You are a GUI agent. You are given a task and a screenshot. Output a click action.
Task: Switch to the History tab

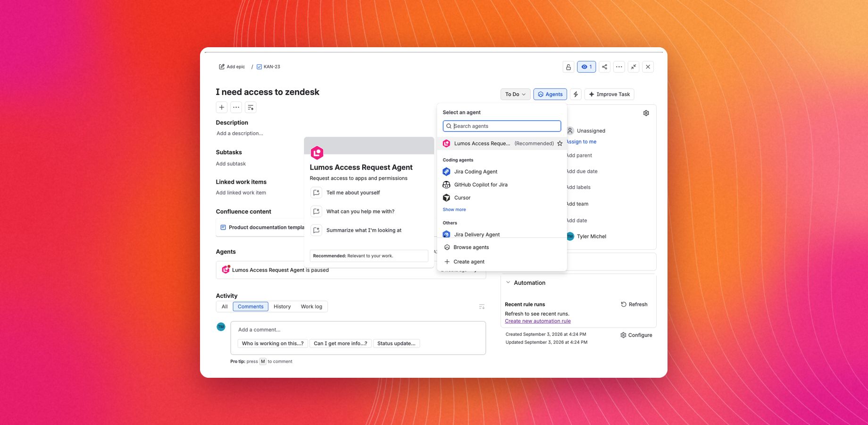(x=282, y=307)
